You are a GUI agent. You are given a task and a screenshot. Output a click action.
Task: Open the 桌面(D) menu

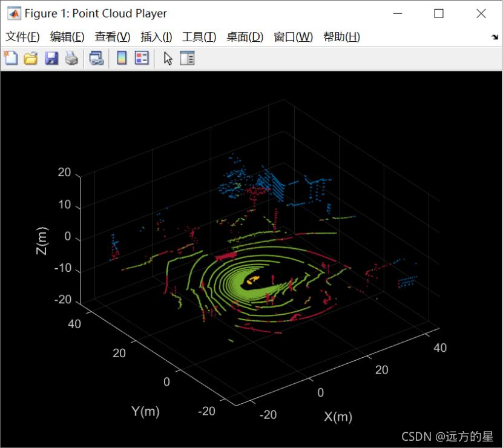tap(245, 36)
